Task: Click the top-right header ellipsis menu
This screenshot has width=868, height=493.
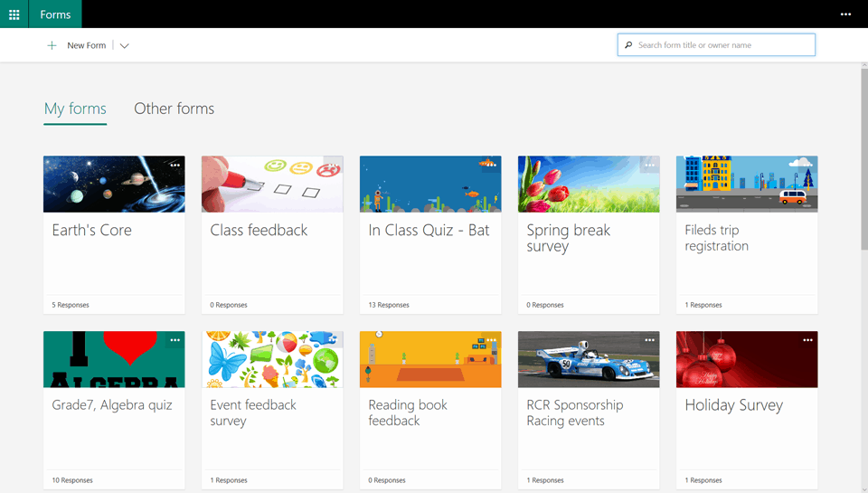Action: click(x=845, y=14)
